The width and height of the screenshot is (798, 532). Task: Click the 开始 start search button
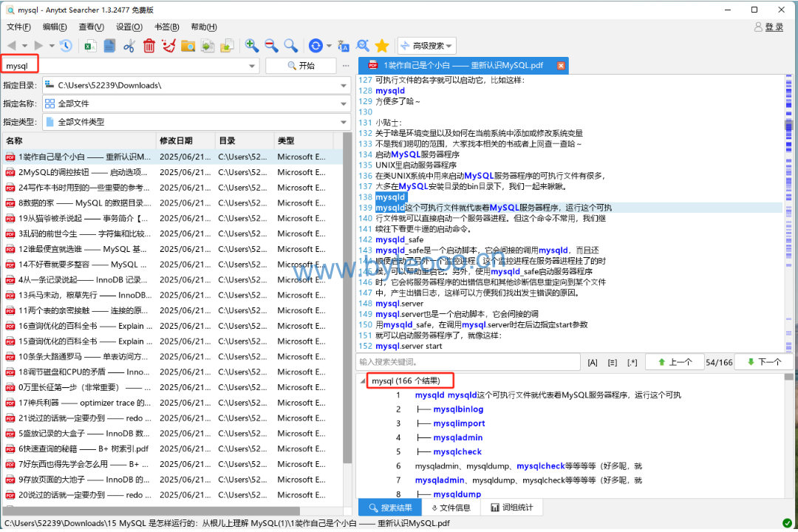(x=301, y=66)
